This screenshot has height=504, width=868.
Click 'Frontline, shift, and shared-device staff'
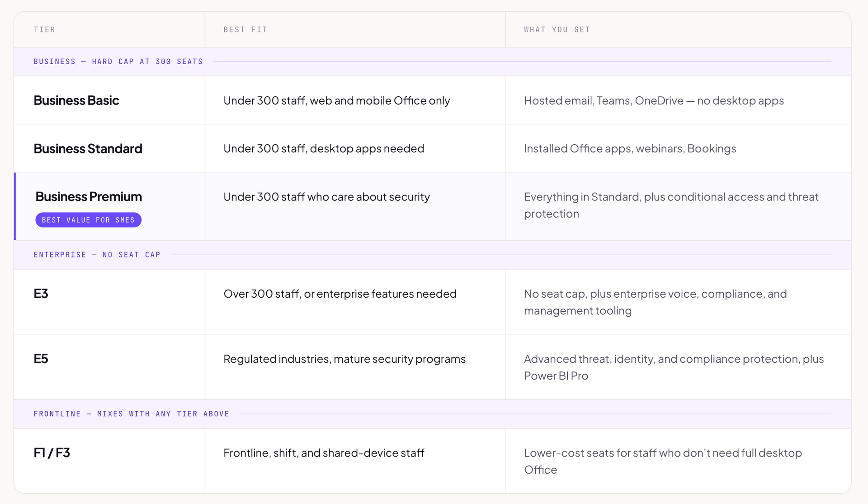[324, 453]
